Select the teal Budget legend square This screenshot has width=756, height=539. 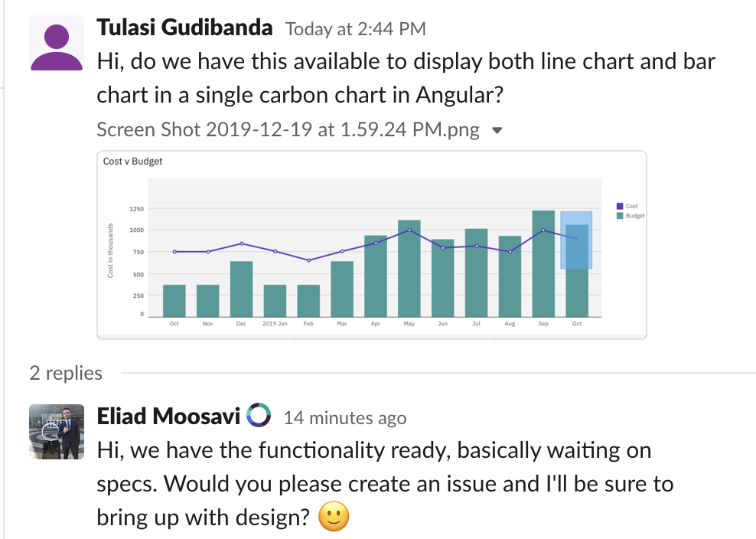point(620,215)
